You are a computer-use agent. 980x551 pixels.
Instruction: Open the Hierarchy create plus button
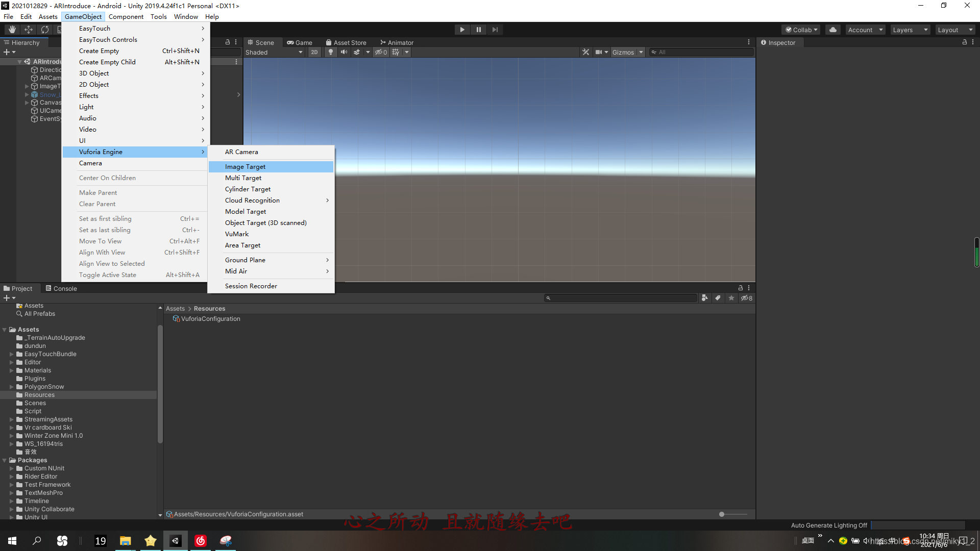[x=9, y=52]
